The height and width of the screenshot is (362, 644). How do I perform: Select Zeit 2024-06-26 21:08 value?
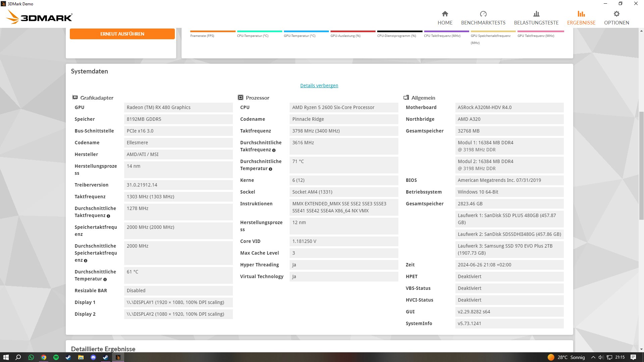pos(509,265)
